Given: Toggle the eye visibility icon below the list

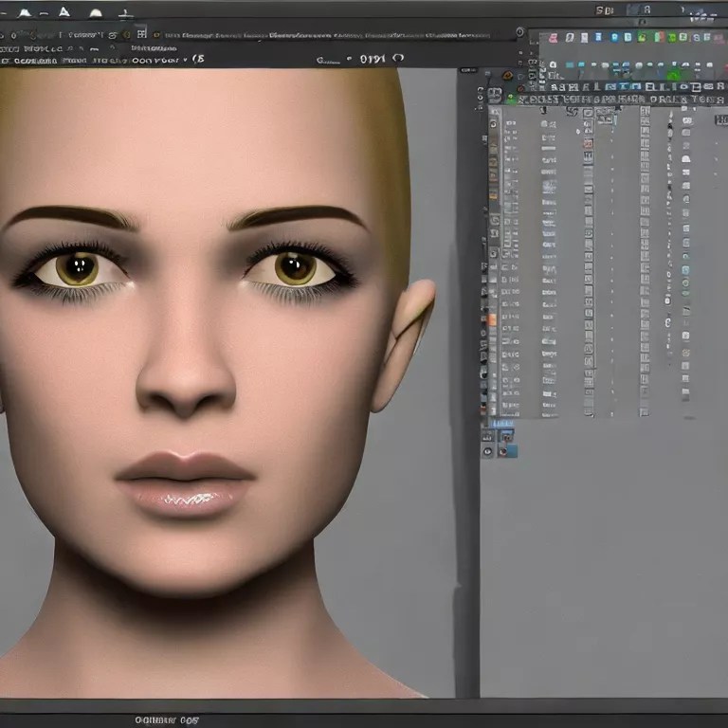Looking at the screenshot, I should click(x=488, y=452).
